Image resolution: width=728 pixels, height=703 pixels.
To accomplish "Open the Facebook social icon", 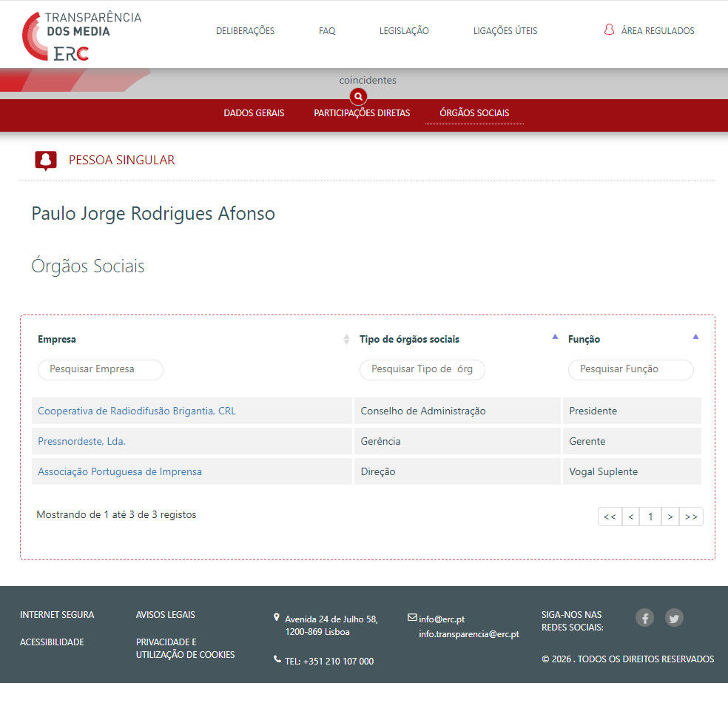I will coord(645,618).
